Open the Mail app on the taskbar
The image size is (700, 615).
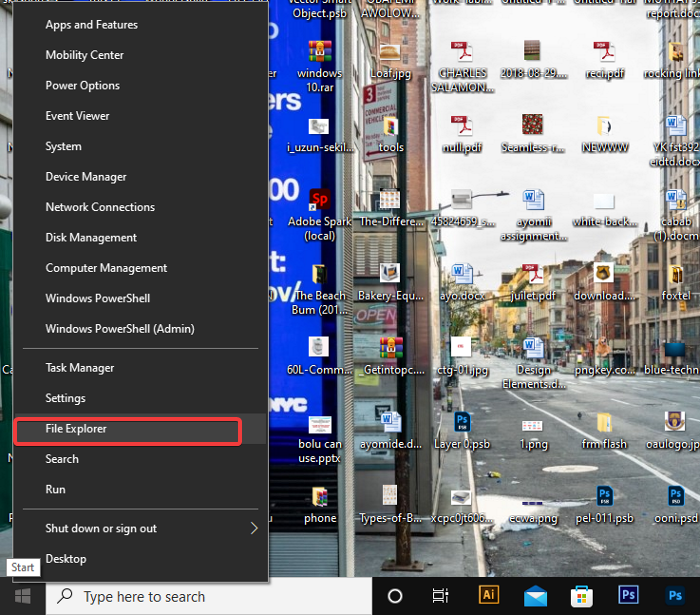pos(536,596)
